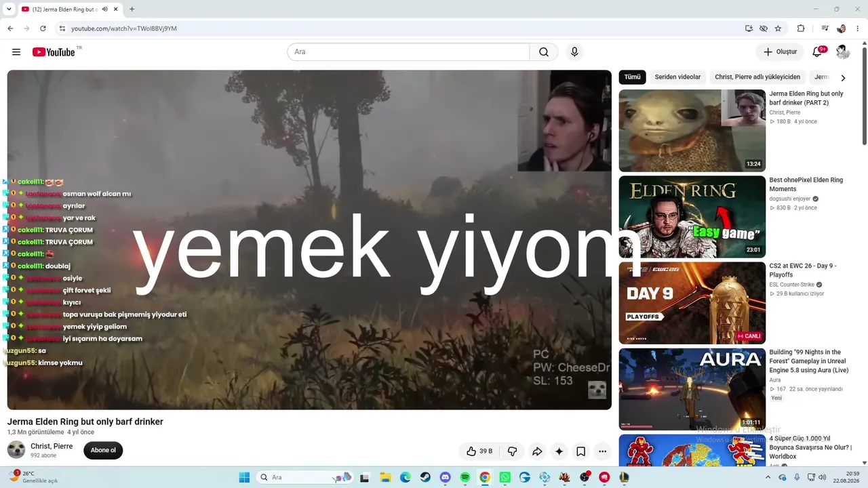
Task: Click the Easy game Elden Ring thumbnail
Action: (x=692, y=217)
